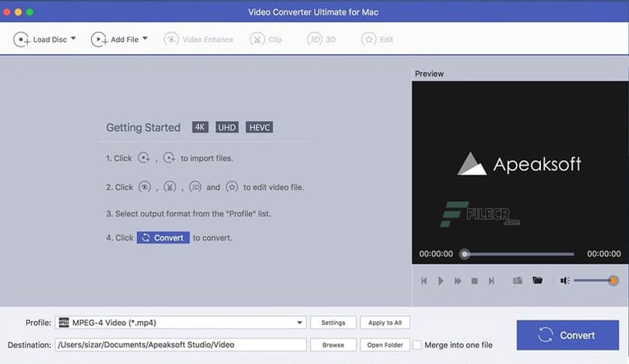Take a snapshot with the camera icon
Viewport: 629px width, 364px height.
click(518, 281)
